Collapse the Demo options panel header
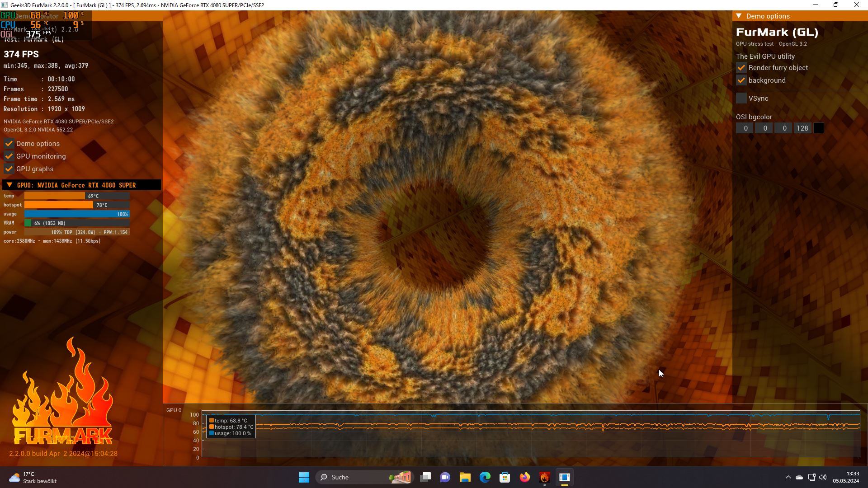The image size is (868, 488). tap(800, 16)
